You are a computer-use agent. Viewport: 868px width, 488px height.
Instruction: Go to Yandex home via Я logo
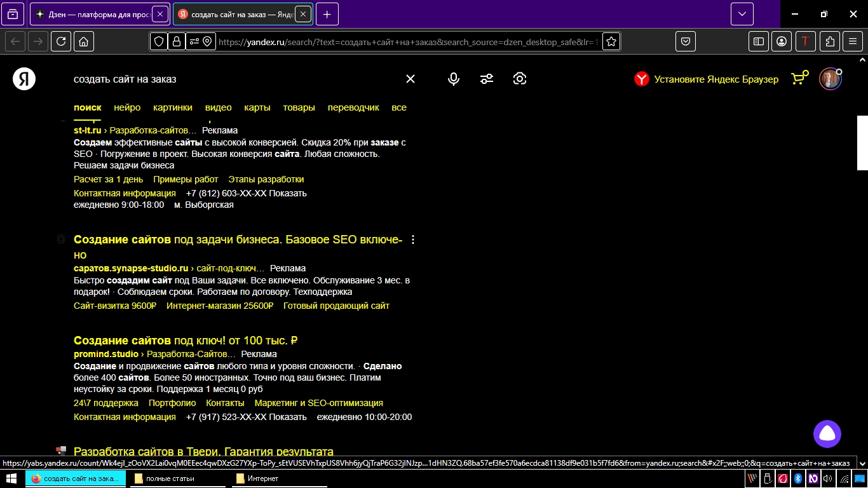[x=24, y=79]
